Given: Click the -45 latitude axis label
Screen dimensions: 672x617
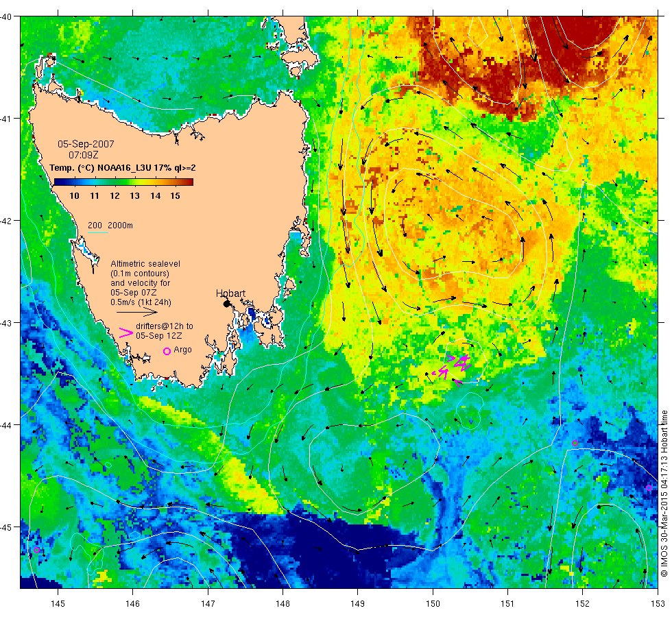Looking at the screenshot, I should [x=6, y=527].
